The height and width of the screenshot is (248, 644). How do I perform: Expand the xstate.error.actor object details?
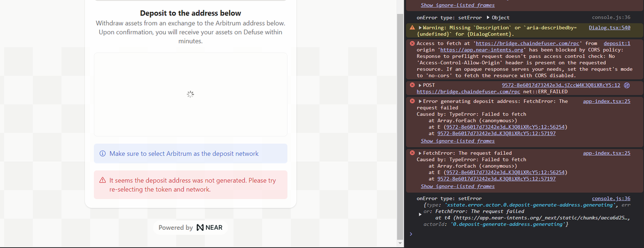(x=420, y=214)
